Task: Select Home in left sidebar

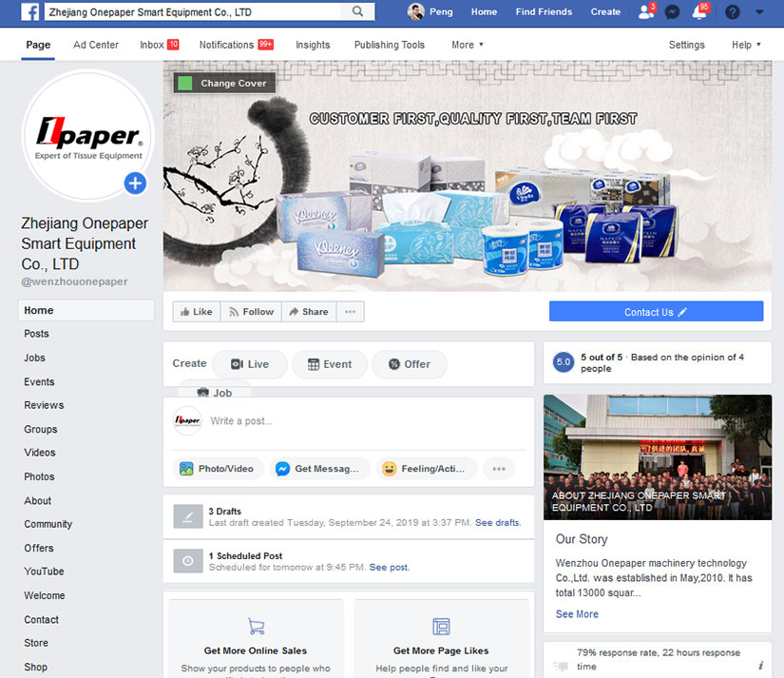Action: coord(86,310)
